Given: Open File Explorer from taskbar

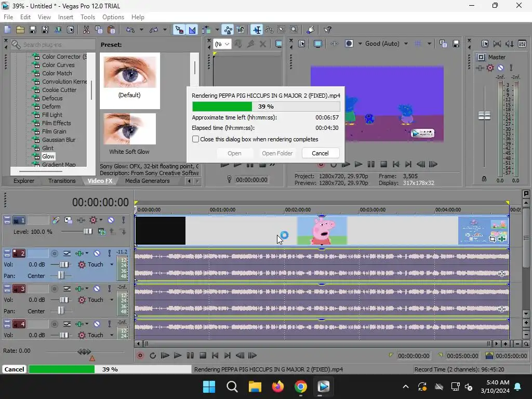Looking at the screenshot, I should click(255, 387).
